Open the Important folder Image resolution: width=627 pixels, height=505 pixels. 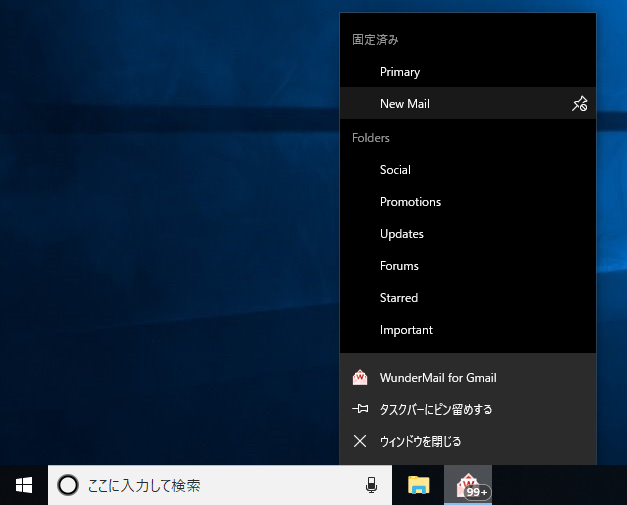468,330
